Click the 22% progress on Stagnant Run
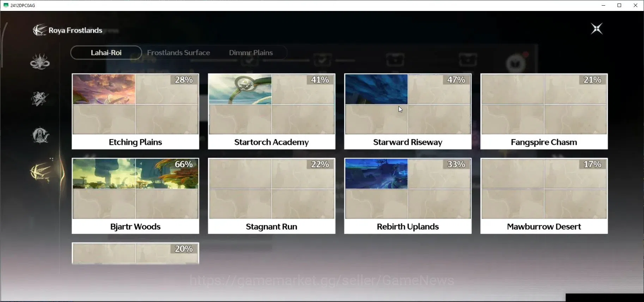 320,164
